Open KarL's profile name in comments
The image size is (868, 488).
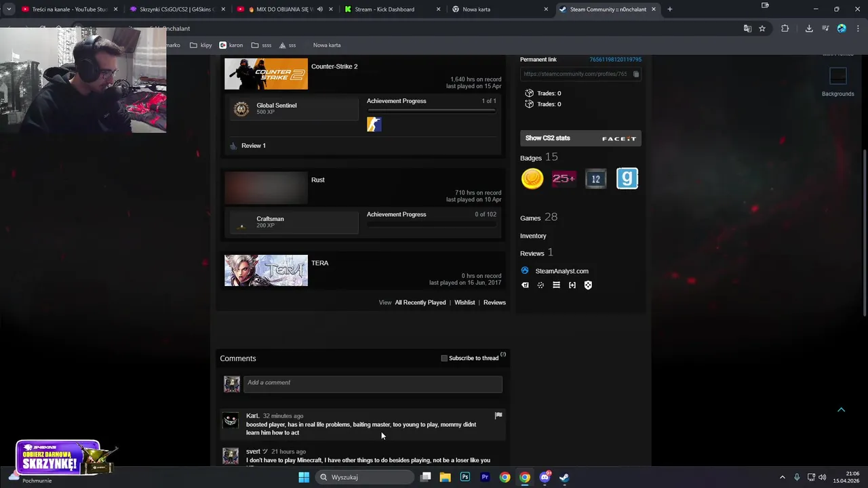(x=252, y=415)
